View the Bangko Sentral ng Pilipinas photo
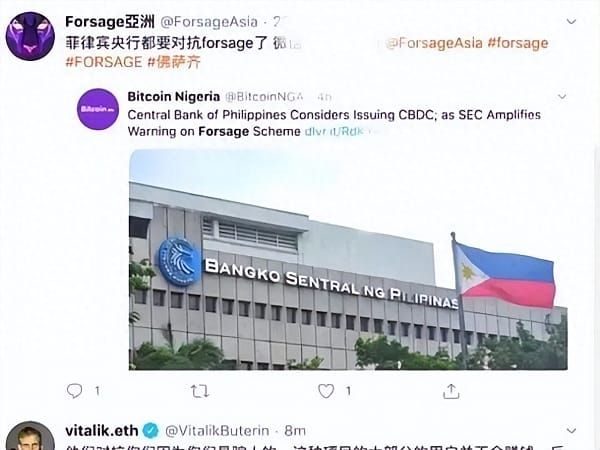This screenshot has height=450, width=600. (348, 259)
